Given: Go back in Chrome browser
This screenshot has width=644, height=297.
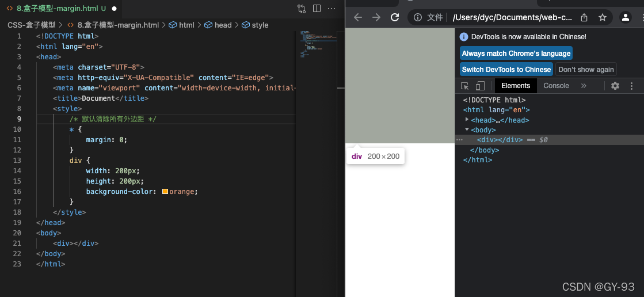Looking at the screenshot, I should [x=358, y=17].
